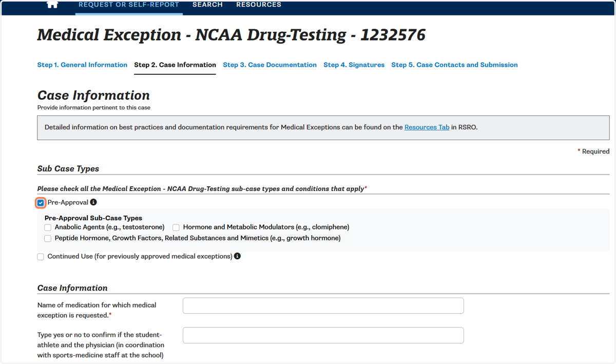
Task: Go to Step 4. Signatures tab
Action: (x=354, y=65)
